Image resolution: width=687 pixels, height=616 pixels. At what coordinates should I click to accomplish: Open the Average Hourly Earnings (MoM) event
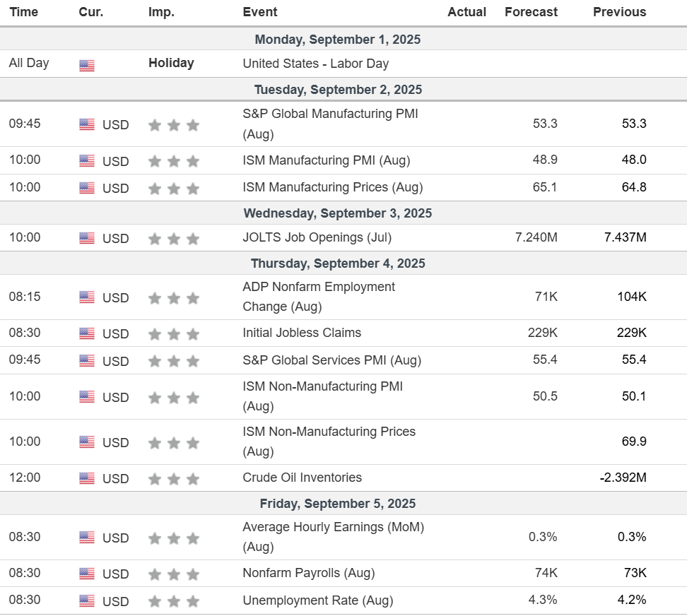coord(334,537)
